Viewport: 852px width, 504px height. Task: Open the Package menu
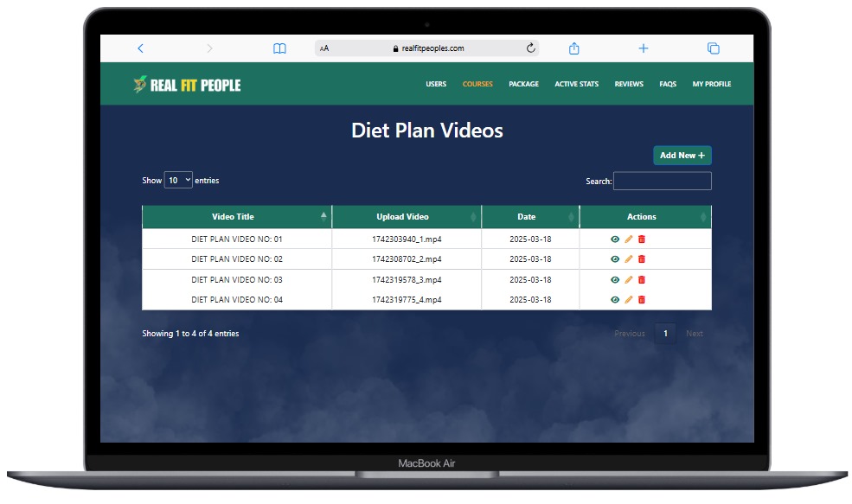(524, 84)
